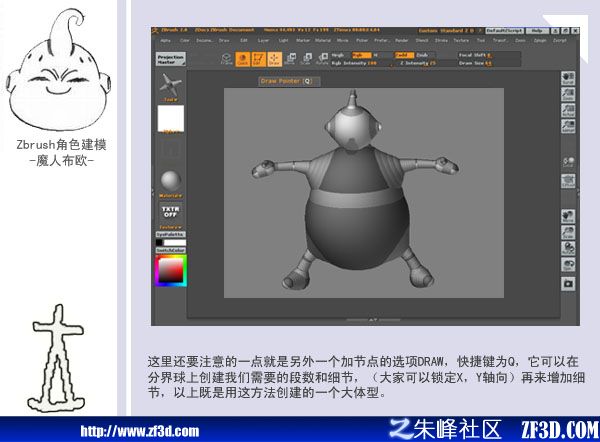The image size is (600, 442).
Task: Open the Light menu
Action: click(x=283, y=40)
